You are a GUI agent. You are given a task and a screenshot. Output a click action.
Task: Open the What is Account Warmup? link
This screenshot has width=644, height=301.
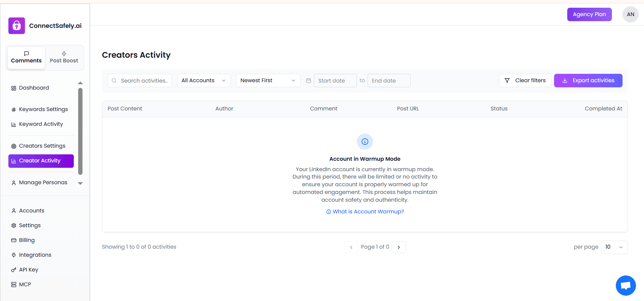coord(365,212)
